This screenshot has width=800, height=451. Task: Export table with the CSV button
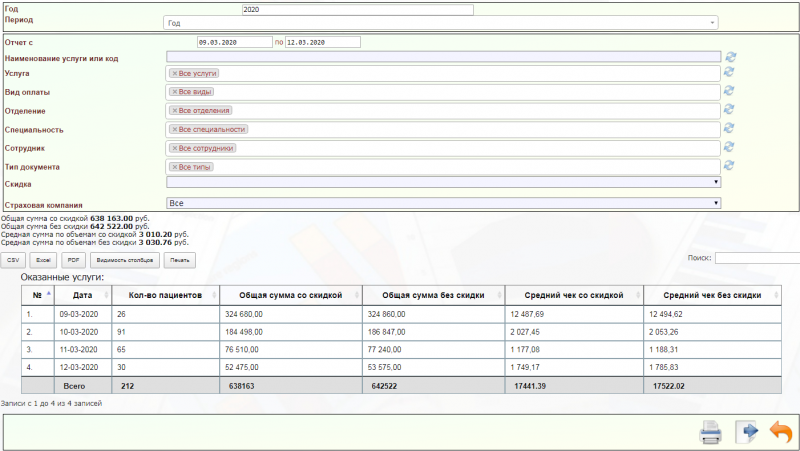pyautogui.click(x=14, y=260)
